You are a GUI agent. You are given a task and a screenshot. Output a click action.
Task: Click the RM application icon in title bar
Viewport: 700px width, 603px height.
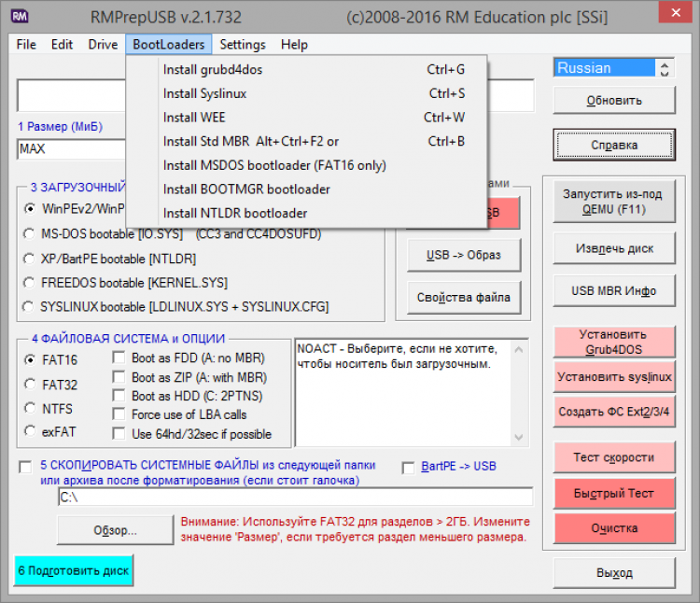pyautogui.click(x=20, y=17)
